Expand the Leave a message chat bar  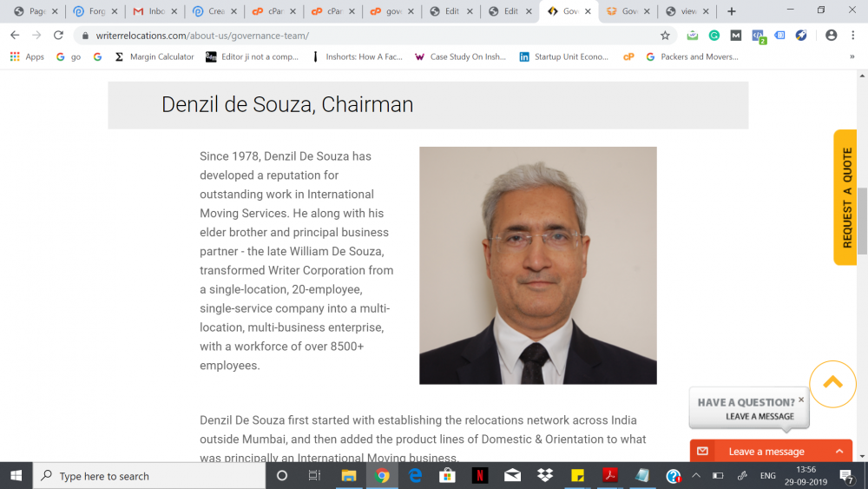[771, 452]
